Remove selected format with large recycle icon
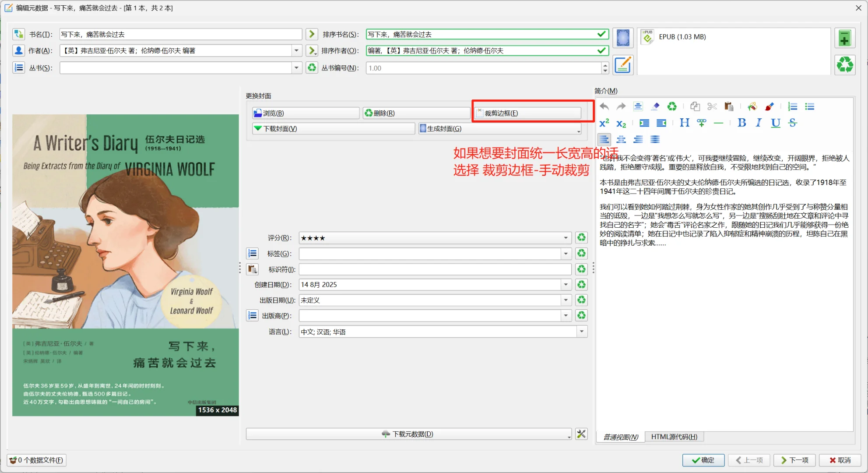Screen dimensions: 868x473 coord(845,65)
